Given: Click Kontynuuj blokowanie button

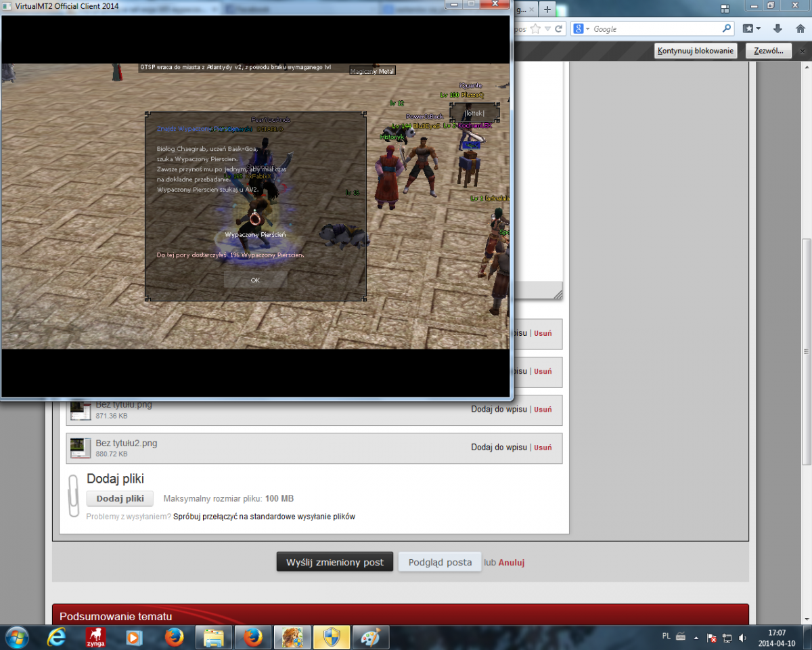Looking at the screenshot, I should 696,51.
